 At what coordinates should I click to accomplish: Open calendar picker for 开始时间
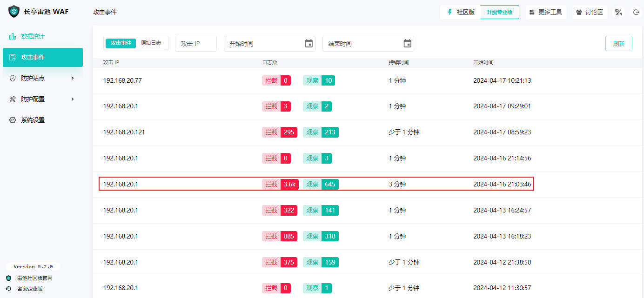(x=309, y=43)
